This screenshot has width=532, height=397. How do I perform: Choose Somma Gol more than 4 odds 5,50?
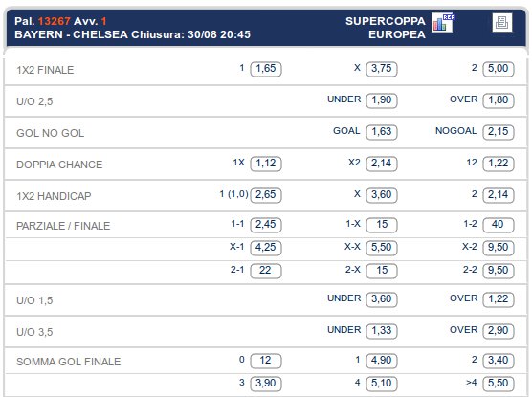point(499,384)
